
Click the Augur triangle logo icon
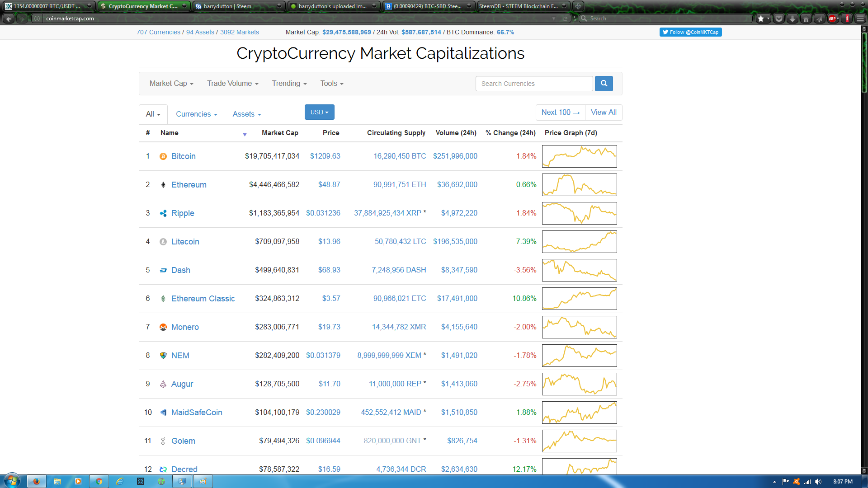(x=163, y=384)
